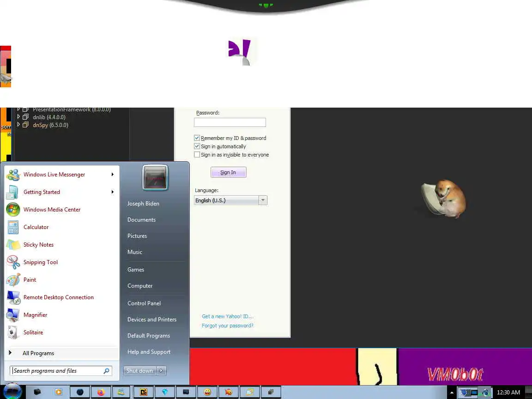Viewport: 532px width, 399px height.
Task: Click the Paint palette icon
Action: [13, 280]
